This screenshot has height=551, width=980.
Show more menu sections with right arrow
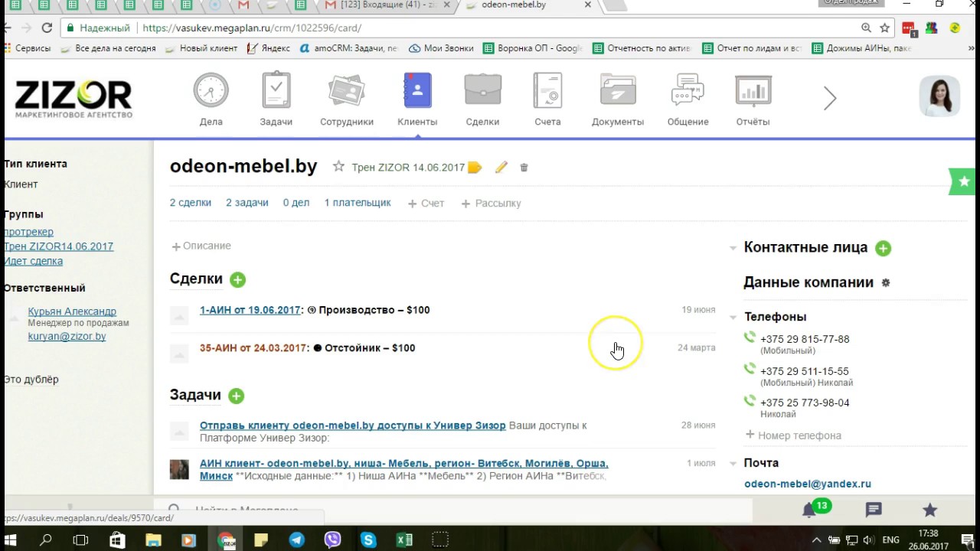(x=830, y=98)
